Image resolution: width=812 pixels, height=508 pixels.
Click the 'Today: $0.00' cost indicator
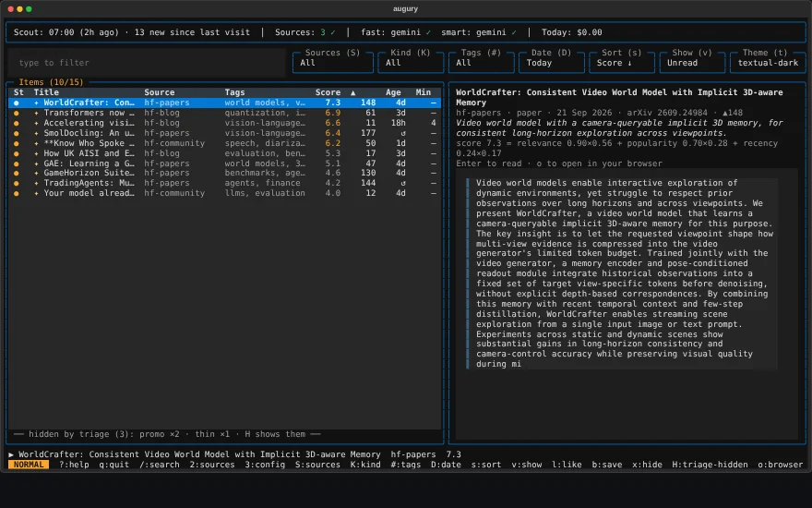pos(572,32)
